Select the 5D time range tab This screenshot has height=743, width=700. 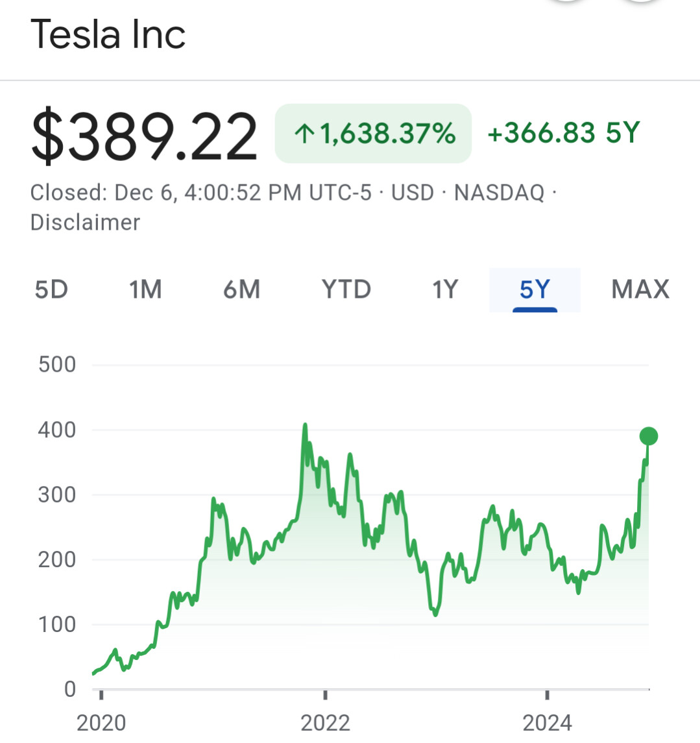[51, 289]
